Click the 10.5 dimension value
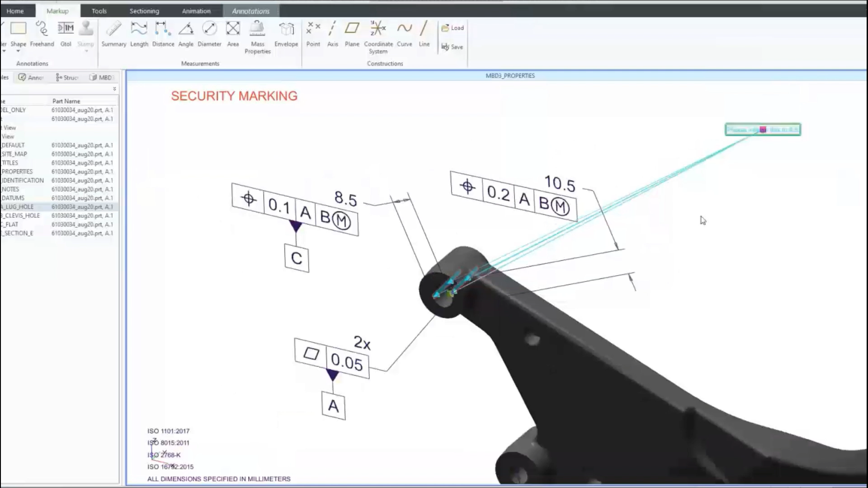This screenshot has width=868, height=488. [x=560, y=183]
